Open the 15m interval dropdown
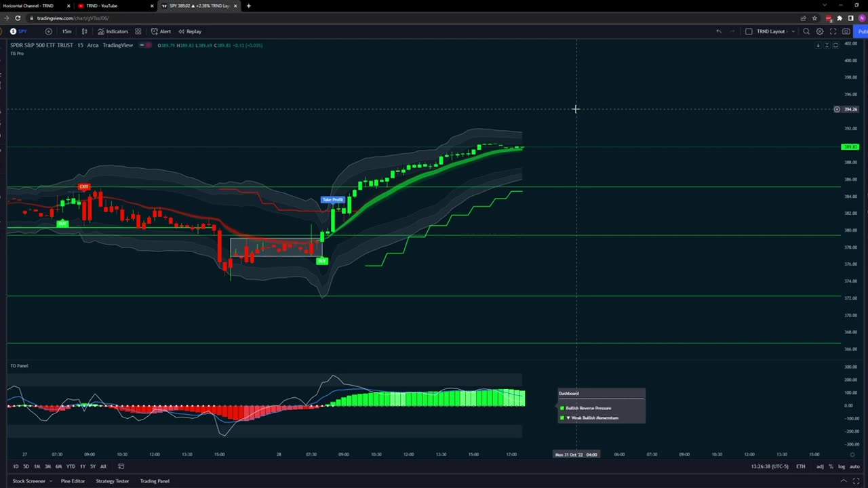Image resolution: width=868 pixels, height=488 pixels. [x=66, y=31]
